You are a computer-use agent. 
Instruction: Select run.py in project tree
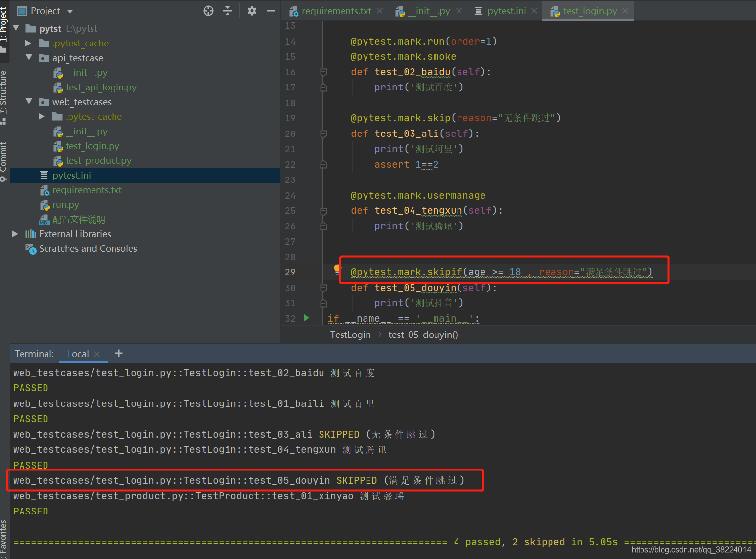[x=66, y=204]
